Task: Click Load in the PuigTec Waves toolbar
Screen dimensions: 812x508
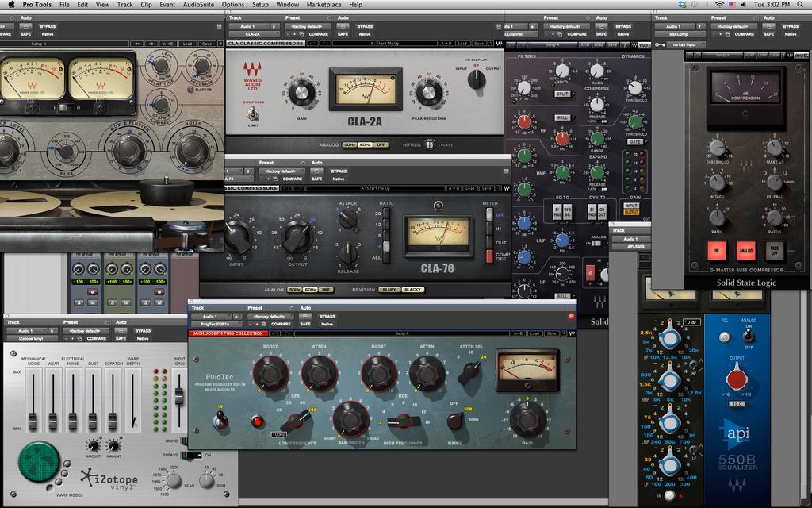Action: pos(534,333)
